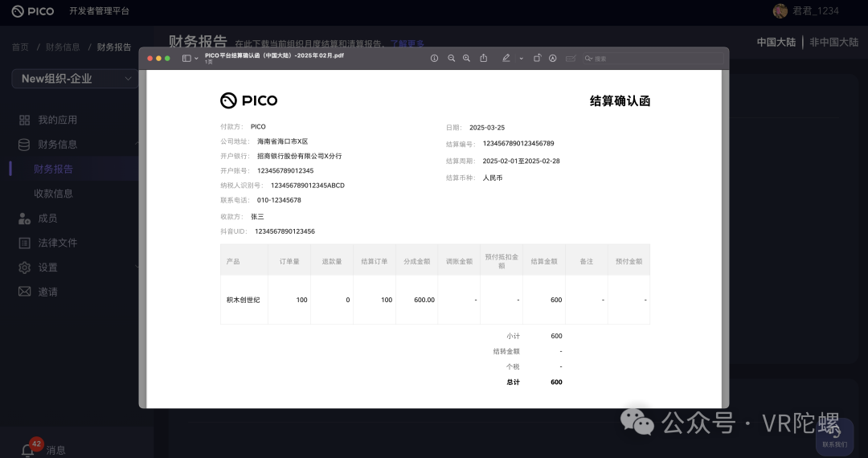This screenshot has width=868, height=458.
Task: Collapse the 财务信息 section arrow
Action: tap(136, 145)
